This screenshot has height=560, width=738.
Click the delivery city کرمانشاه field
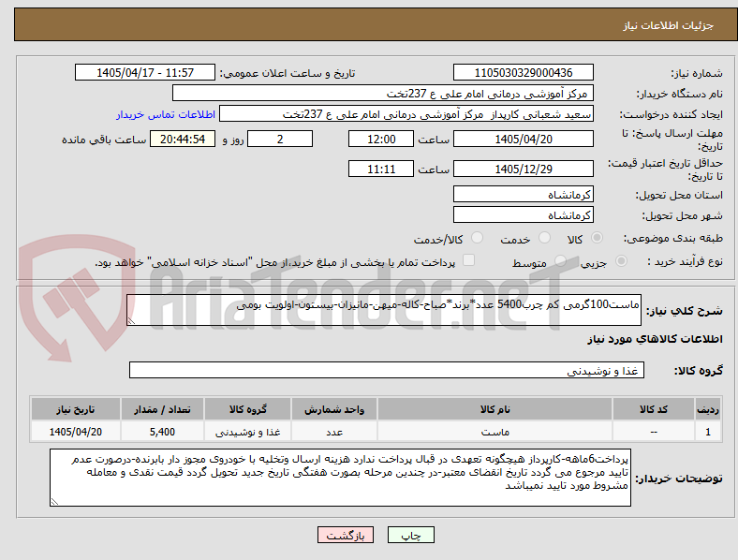524,214
